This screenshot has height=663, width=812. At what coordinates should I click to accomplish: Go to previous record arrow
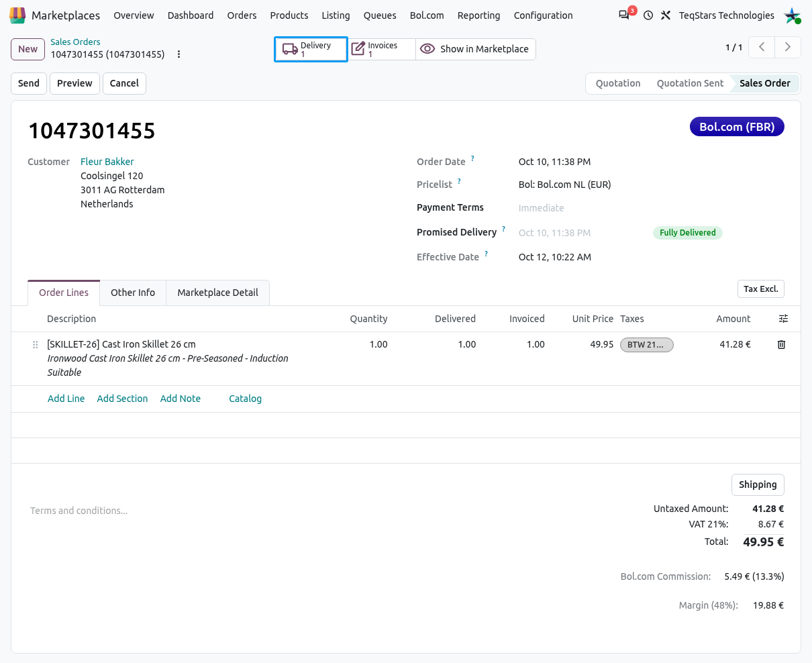click(762, 47)
